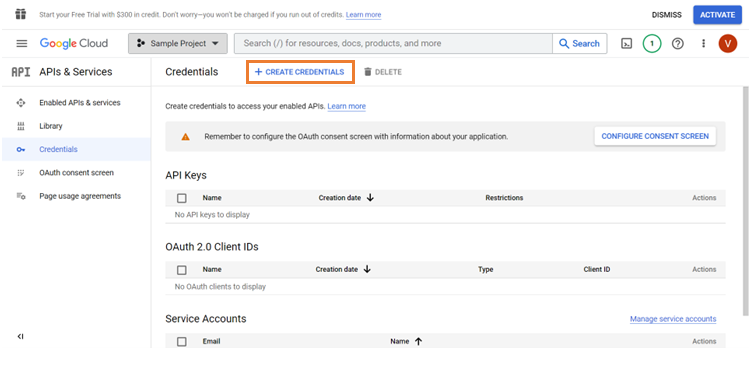
Task: Open Library in the sidebar
Action: pos(51,126)
